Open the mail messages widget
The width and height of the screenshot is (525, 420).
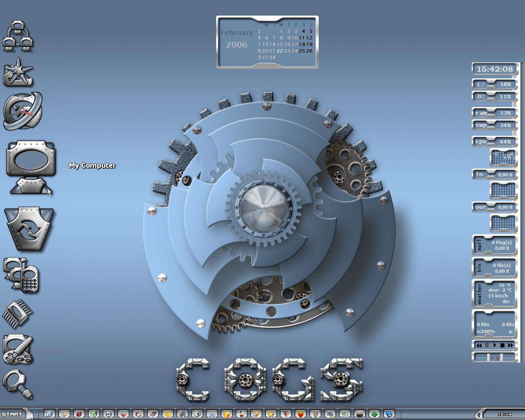tap(495, 245)
